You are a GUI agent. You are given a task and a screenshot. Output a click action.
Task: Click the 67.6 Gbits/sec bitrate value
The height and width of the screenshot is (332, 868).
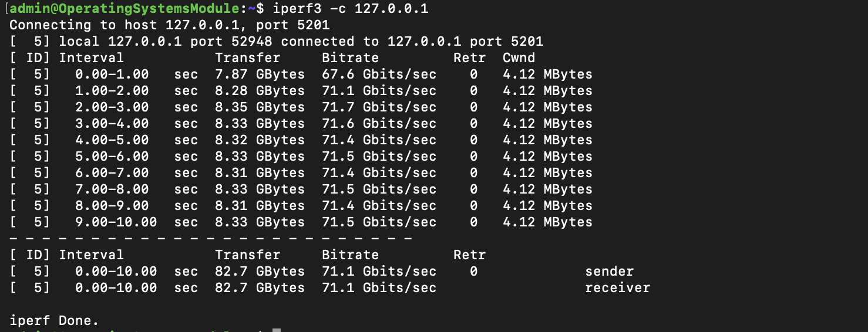pos(379,74)
